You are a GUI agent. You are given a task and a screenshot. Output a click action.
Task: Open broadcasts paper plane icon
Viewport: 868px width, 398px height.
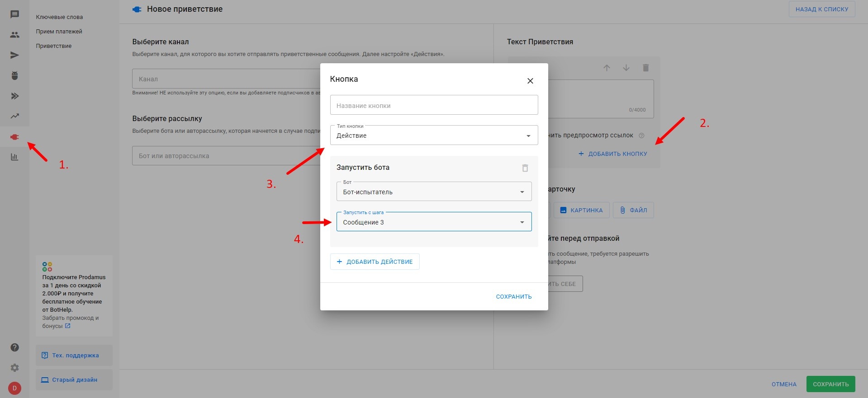pyautogui.click(x=14, y=55)
